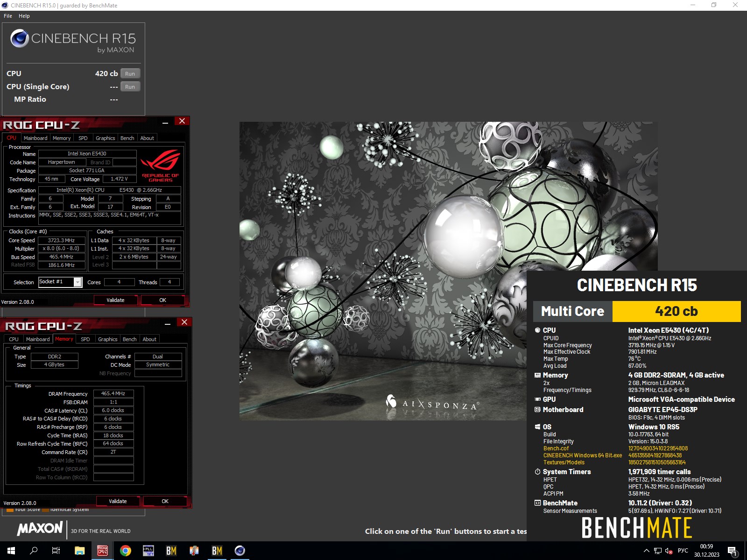Open the Windows Start menu
Viewport: 747px width, 560px height.
click(11, 551)
